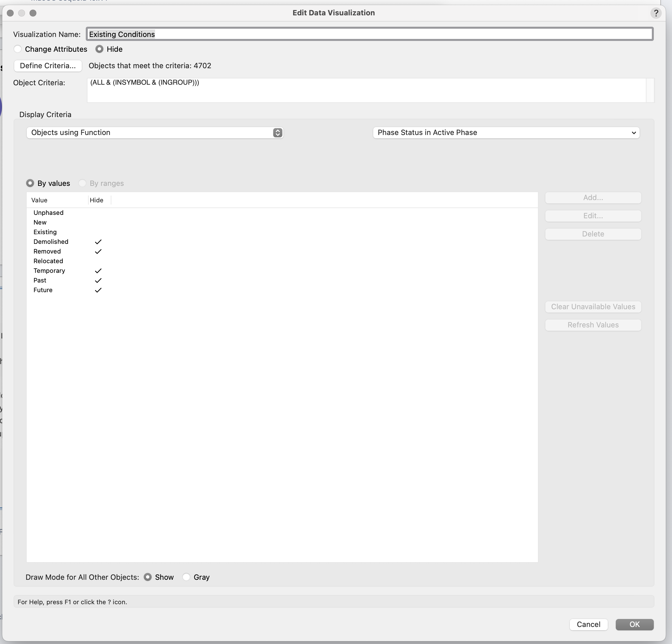Select the By values radio button
Viewport: 672px width, 644px height.
click(30, 183)
